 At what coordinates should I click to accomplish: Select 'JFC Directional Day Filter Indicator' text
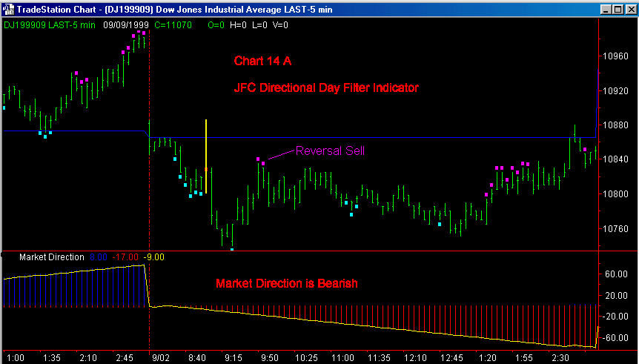pyautogui.click(x=326, y=87)
